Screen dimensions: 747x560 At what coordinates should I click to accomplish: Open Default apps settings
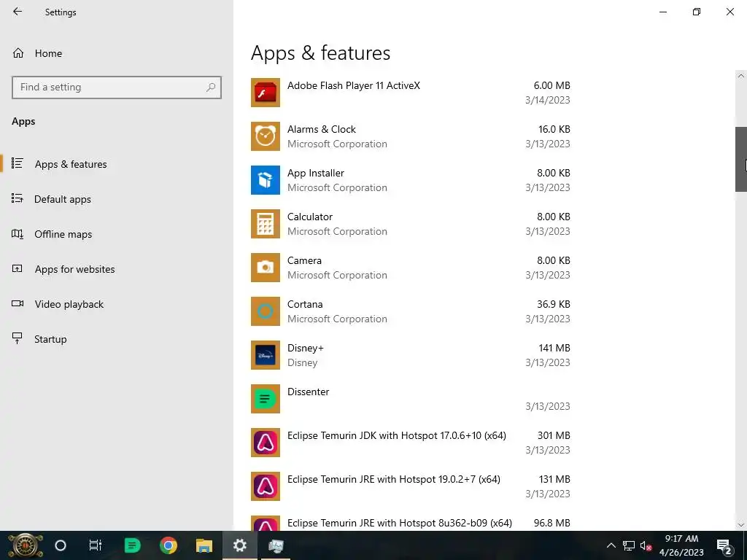(63, 200)
